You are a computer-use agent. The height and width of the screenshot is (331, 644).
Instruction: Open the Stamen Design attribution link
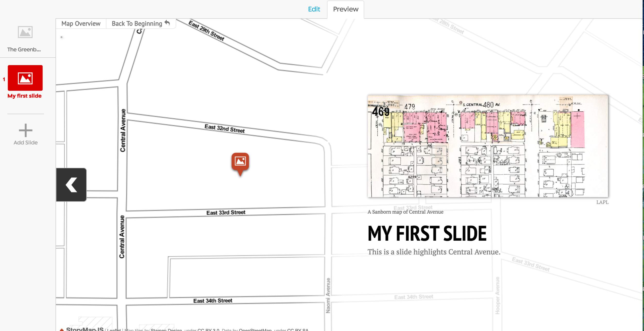click(x=166, y=330)
